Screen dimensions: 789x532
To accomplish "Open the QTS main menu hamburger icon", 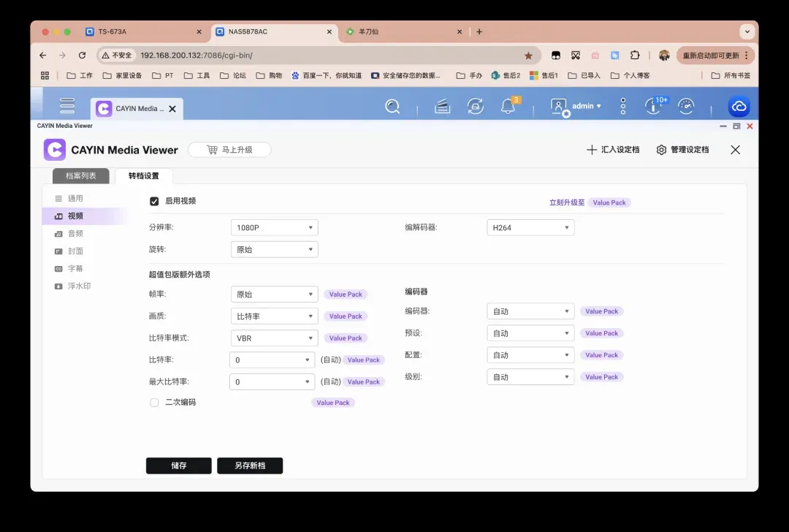I will coord(67,107).
